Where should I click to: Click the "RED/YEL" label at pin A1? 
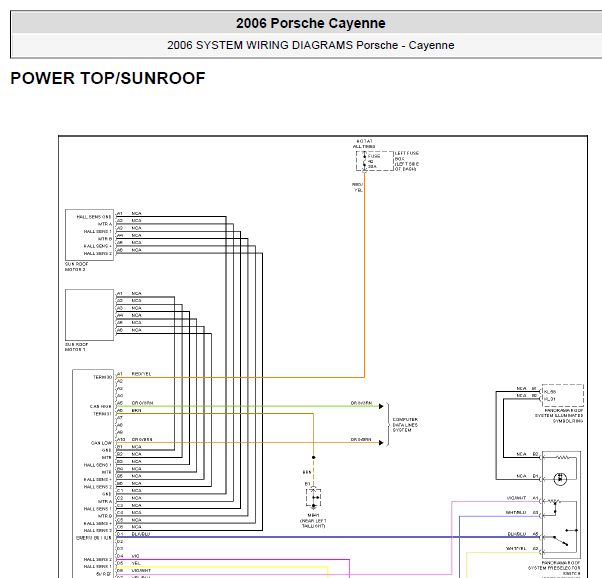(x=141, y=374)
